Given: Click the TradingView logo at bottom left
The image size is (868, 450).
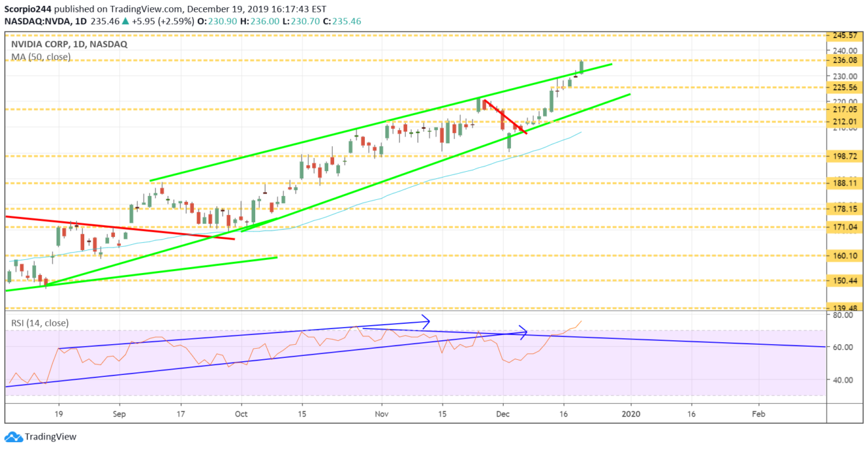Looking at the screenshot, I should point(41,437).
